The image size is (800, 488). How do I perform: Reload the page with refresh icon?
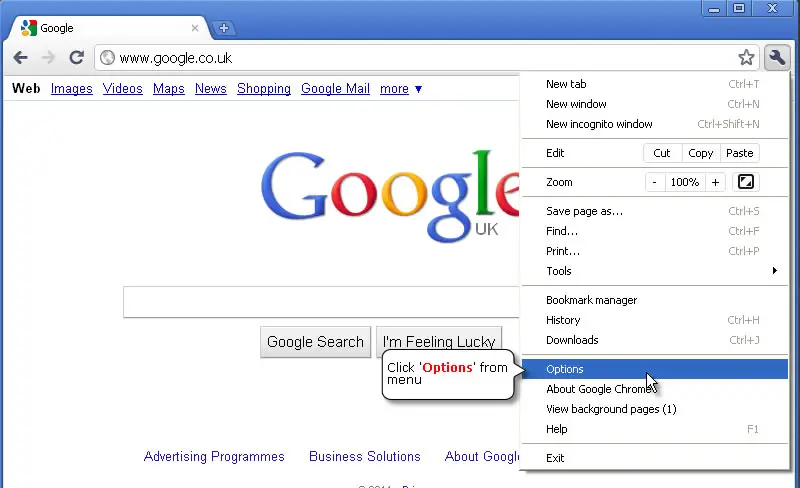tap(77, 57)
